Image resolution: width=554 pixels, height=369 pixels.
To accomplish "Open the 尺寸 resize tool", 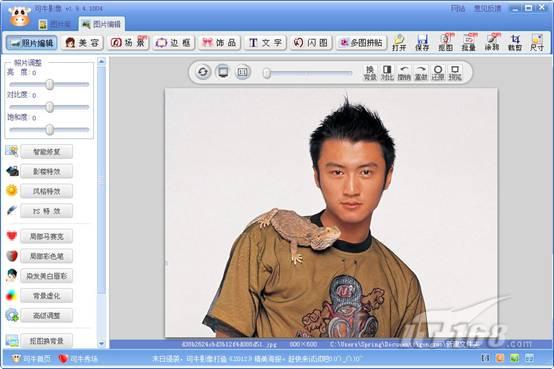I will [x=537, y=42].
